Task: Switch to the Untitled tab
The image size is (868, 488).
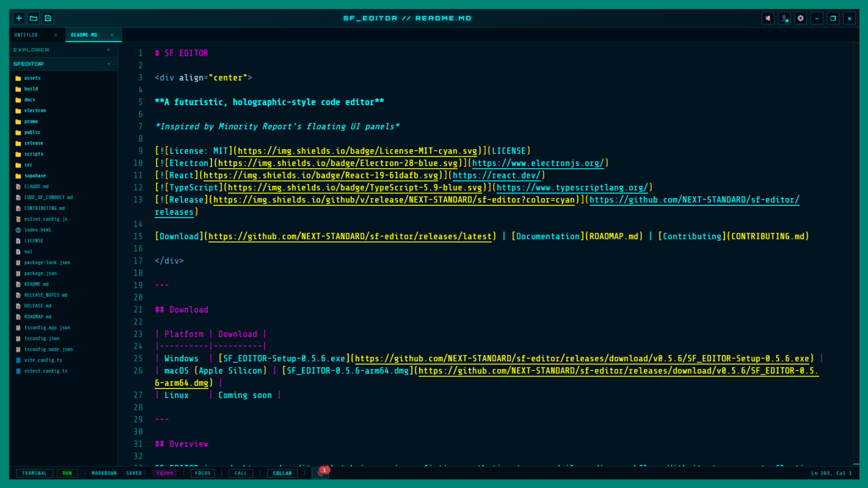Action: pyautogui.click(x=27, y=35)
